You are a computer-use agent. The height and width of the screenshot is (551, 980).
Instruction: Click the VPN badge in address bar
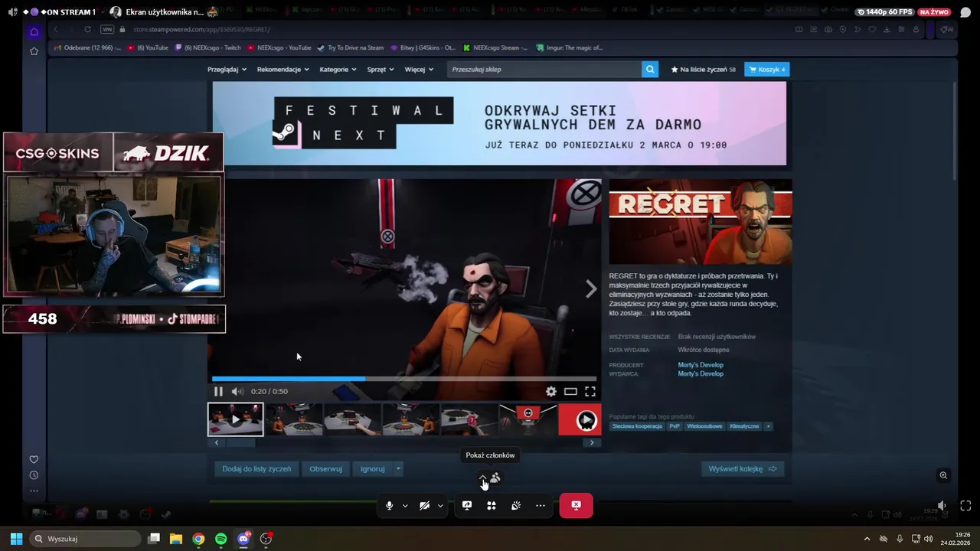(107, 29)
